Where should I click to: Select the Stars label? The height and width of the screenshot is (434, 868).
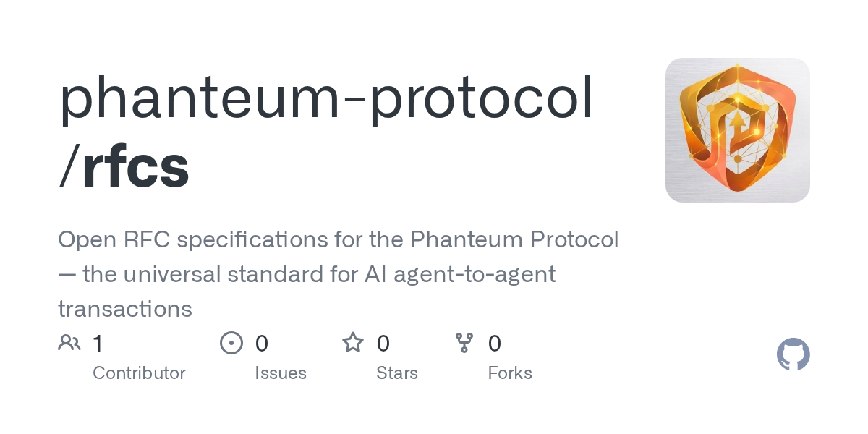click(x=397, y=373)
